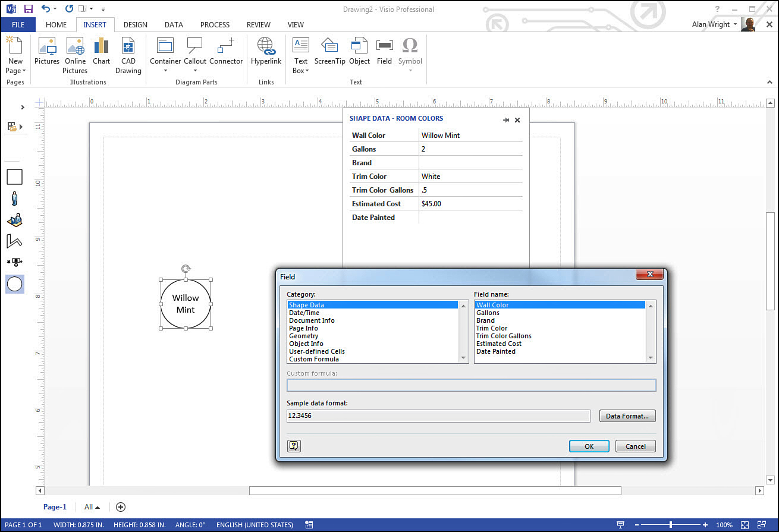Screen dimensions: 779x532
Task: Click the Container icon
Action: point(165,46)
